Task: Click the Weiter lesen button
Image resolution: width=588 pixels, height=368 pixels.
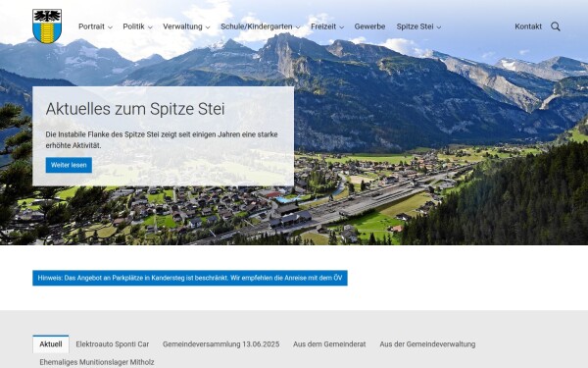Action: 69,165
